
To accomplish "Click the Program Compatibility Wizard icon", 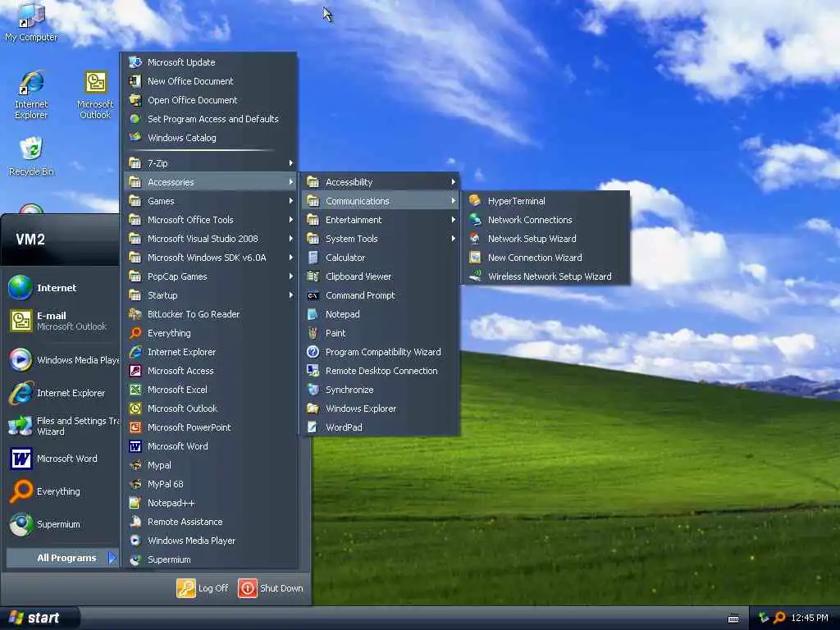I will click(x=313, y=352).
